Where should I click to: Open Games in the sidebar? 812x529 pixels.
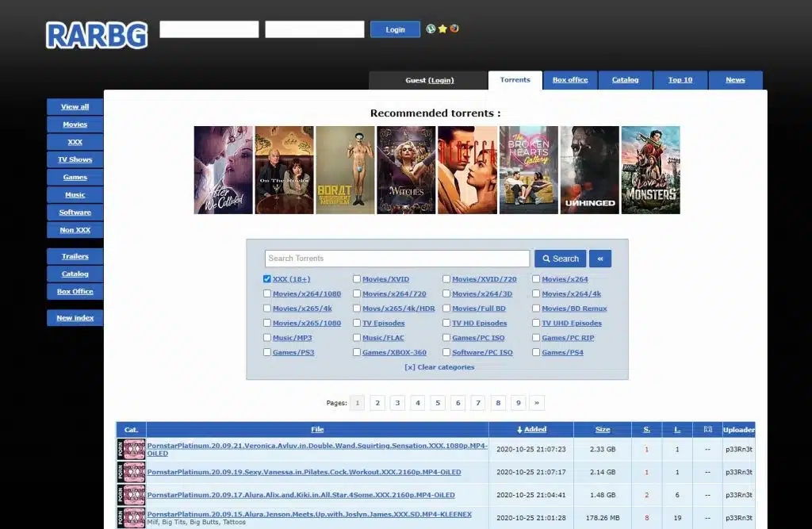pyautogui.click(x=75, y=177)
